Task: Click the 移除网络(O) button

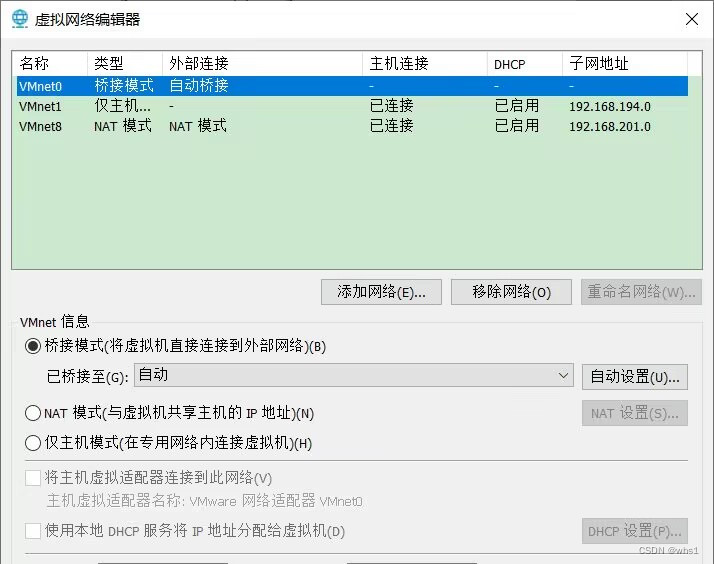Action: 511,292
